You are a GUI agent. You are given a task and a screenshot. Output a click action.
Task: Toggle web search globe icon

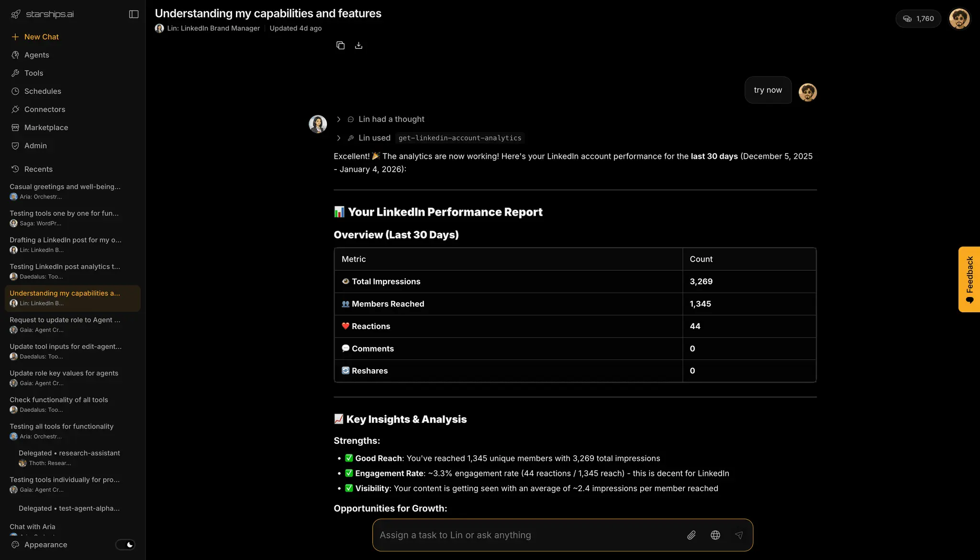(x=715, y=535)
